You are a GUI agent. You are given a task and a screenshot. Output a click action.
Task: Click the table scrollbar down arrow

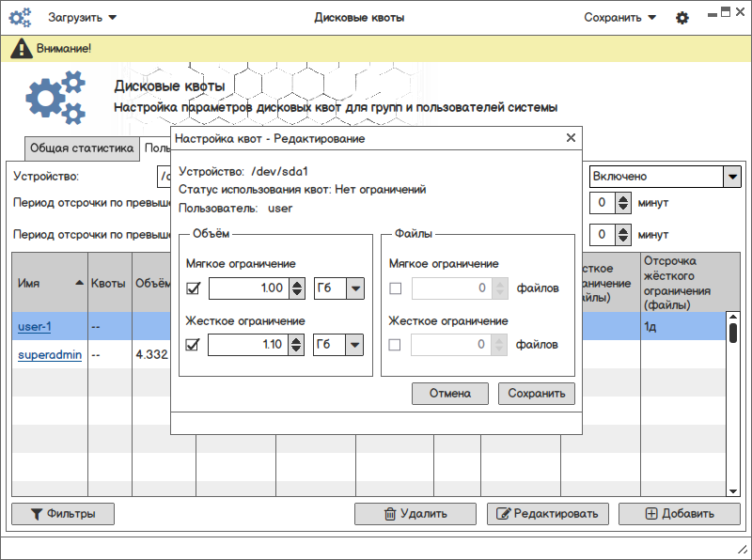pyautogui.click(x=733, y=491)
